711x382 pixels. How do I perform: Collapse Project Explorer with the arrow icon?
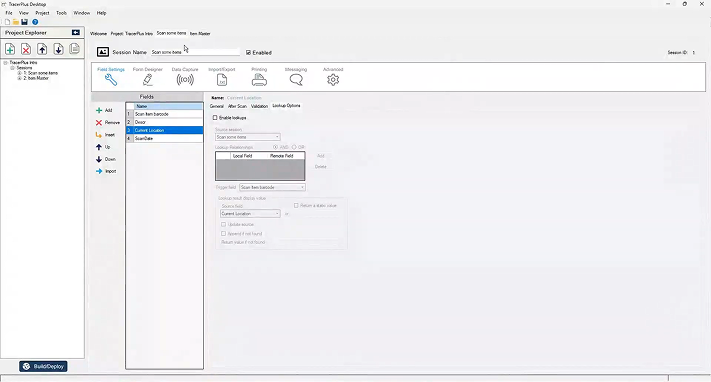(x=76, y=33)
